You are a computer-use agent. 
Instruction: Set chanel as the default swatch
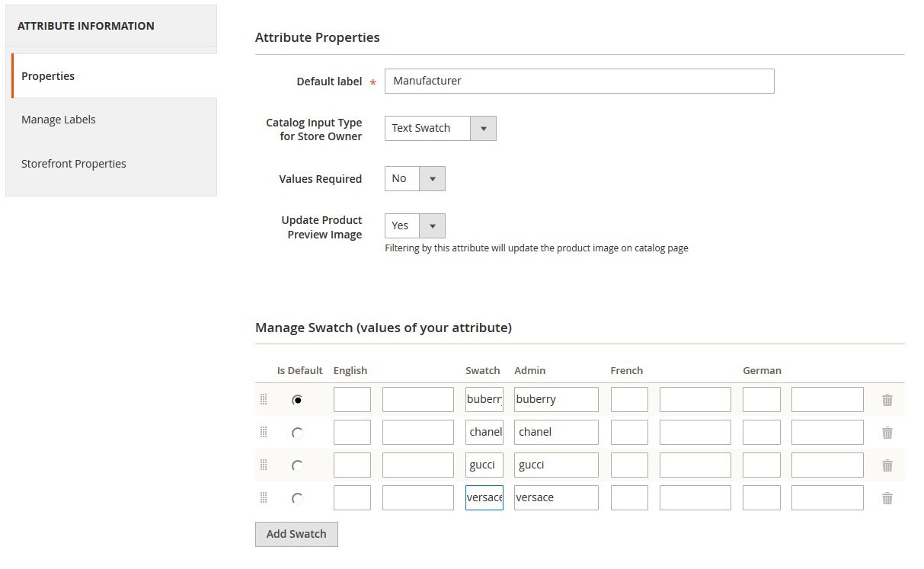pyautogui.click(x=297, y=433)
